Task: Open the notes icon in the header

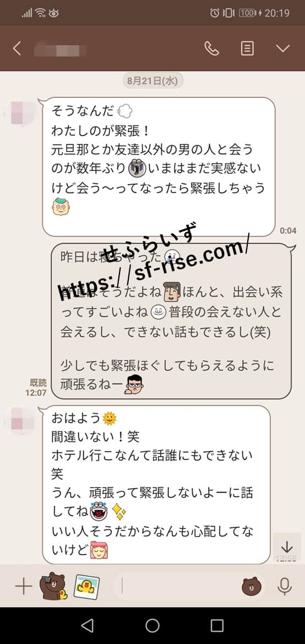Action: [x=247, y=48]
